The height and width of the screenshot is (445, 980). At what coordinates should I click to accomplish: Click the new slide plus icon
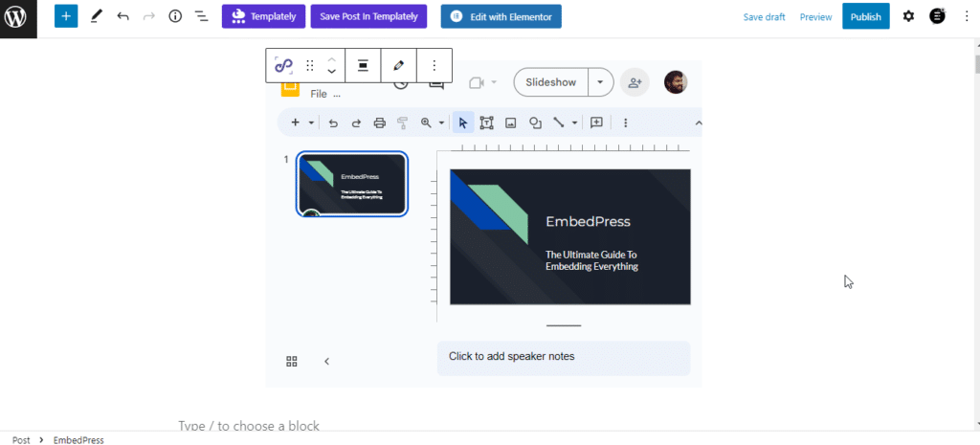(295, 123)
